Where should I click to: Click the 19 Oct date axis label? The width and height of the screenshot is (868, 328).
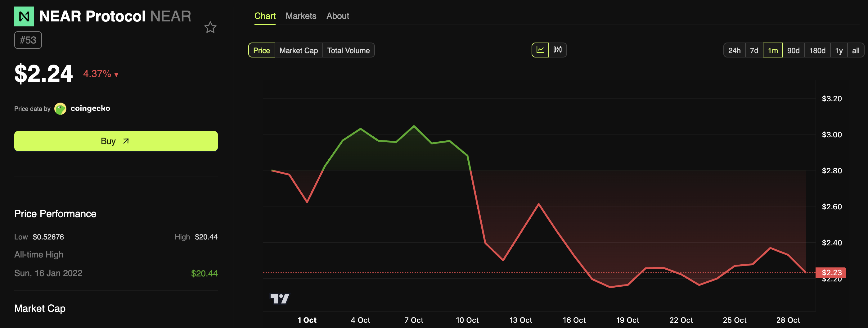(627, 320)
